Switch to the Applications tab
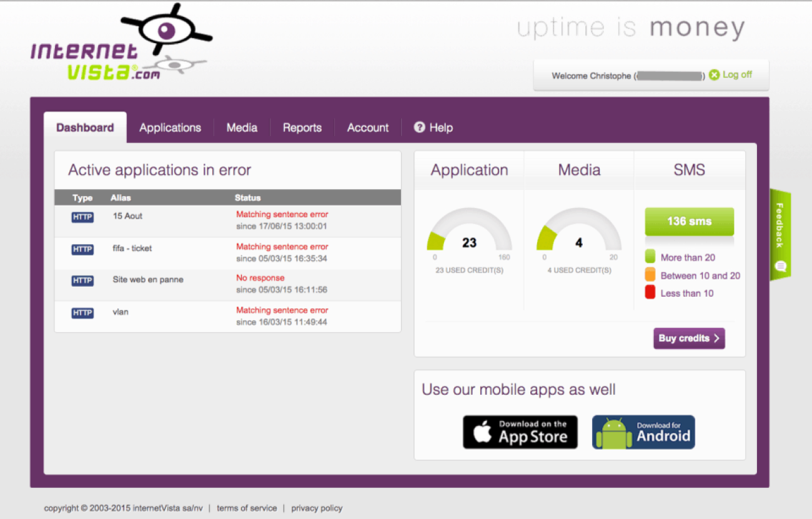 pyautogui.click(x=170, y=127)
